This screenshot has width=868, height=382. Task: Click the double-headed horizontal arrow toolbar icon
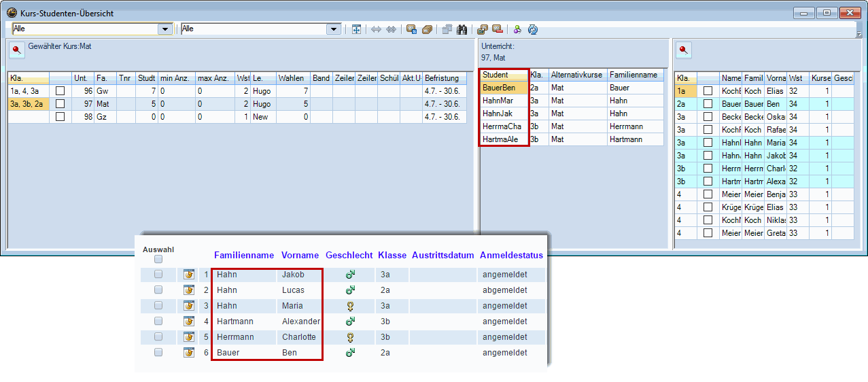tap(376, 29)
